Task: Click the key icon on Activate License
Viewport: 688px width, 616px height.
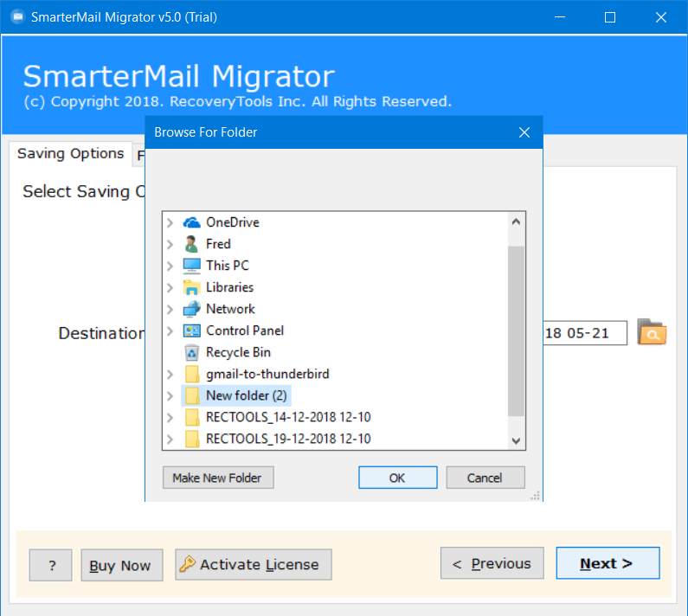Action: pyautogui.click(x=187, y=564)
